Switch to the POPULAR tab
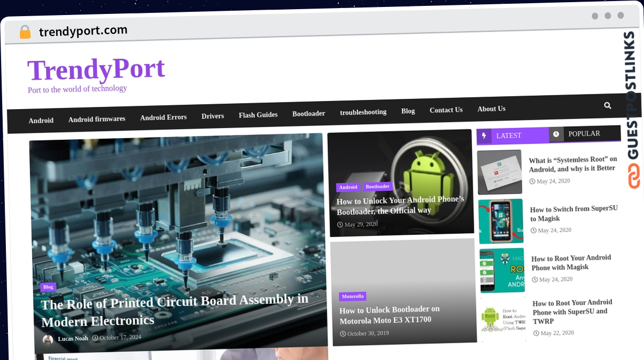Image resolution: width=644 pixels, height=360 pixels. 584,133
